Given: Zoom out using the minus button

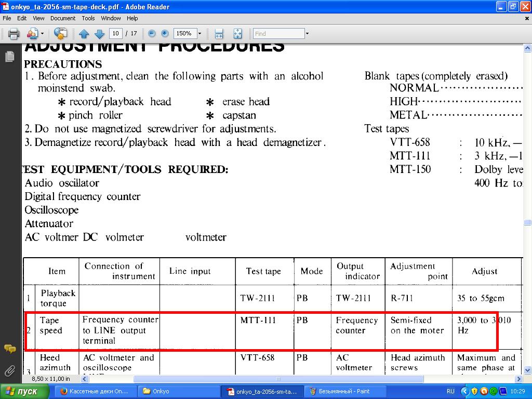Looking at the screenshot, I should click(x=152, y=33).
